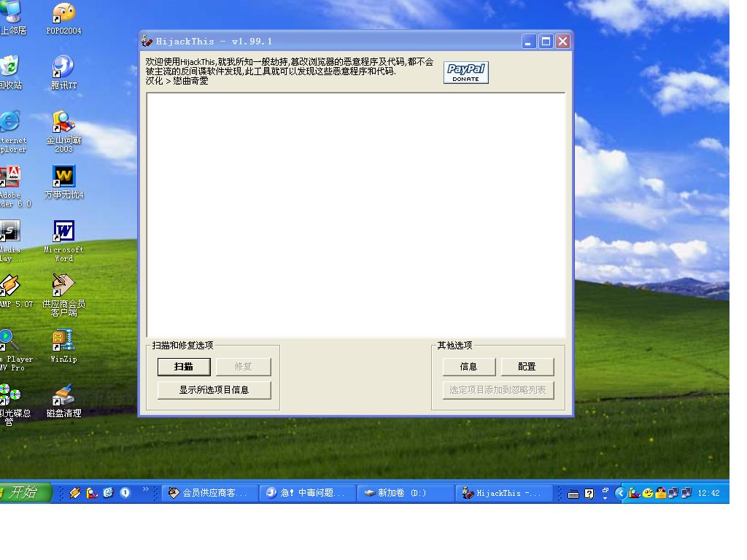Click the PayPal Donate image button

tap(466, 72)
